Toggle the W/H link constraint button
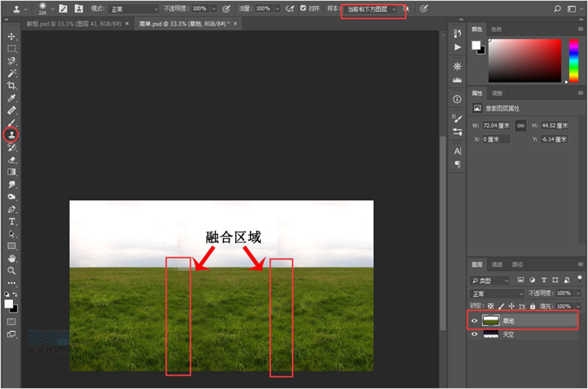The height and width of the screenshot is (389, 588). [x=521, y=126]
